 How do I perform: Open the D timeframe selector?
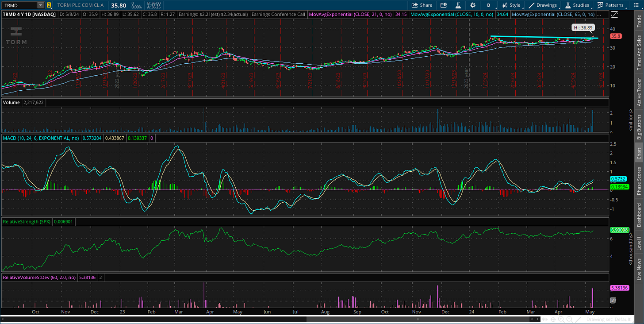tap(489, 5)
